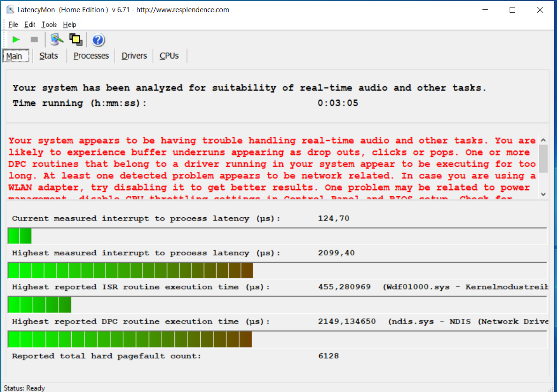This screenshot has height=392, width=557.
Task: Maximize the LatencyMon window
Action: point(512,10)
